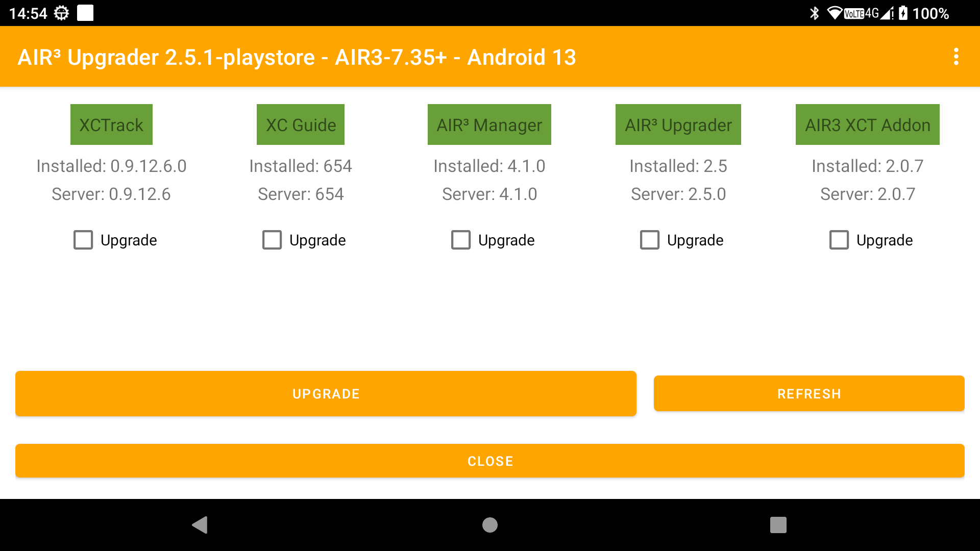The height and width of the screenshot is (551, 980).
Task: Tap the green XCTrack label
Action: (111, 124)
